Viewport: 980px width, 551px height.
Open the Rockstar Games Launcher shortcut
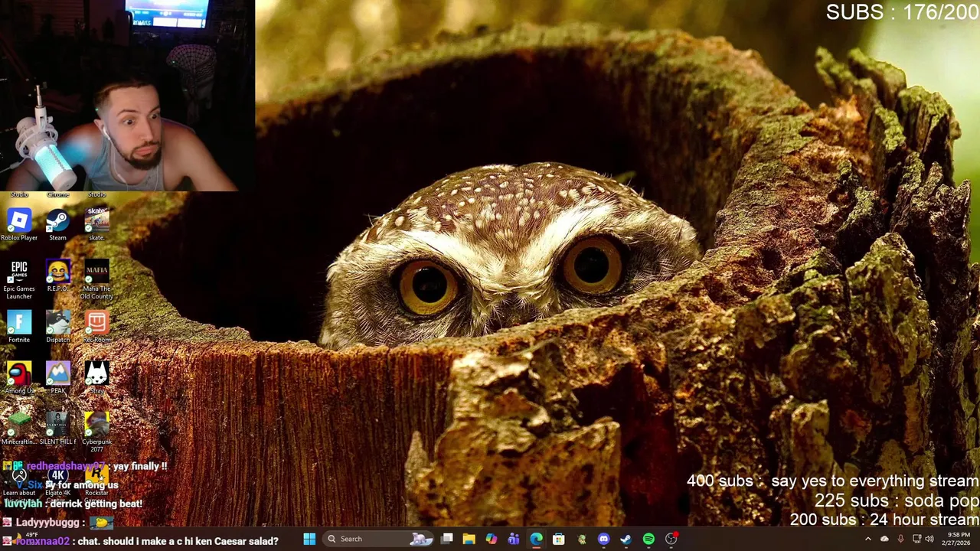pos(96,484)
